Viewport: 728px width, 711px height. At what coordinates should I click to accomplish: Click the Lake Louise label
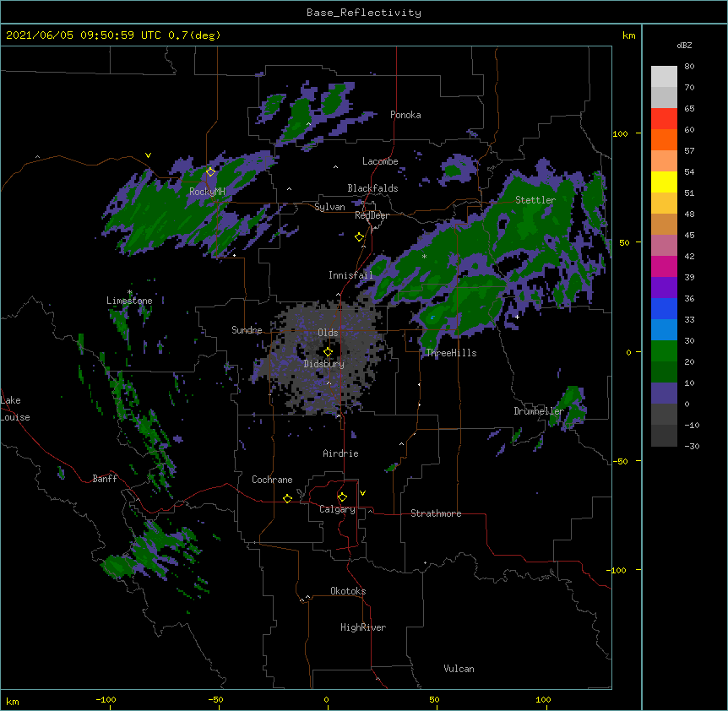tap(14, 409)
